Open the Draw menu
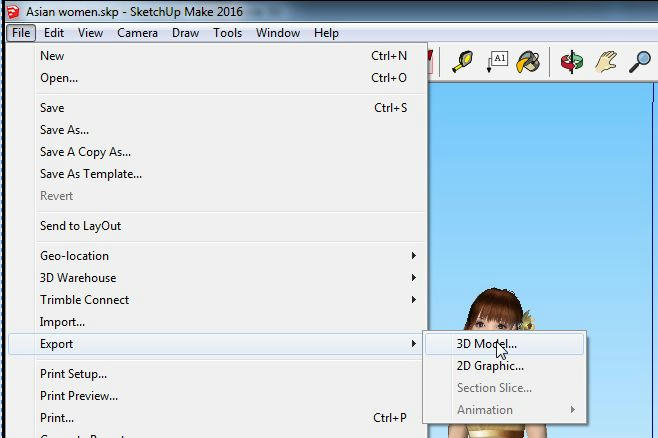This screenshot has width=658, height=438. [185, 33]
